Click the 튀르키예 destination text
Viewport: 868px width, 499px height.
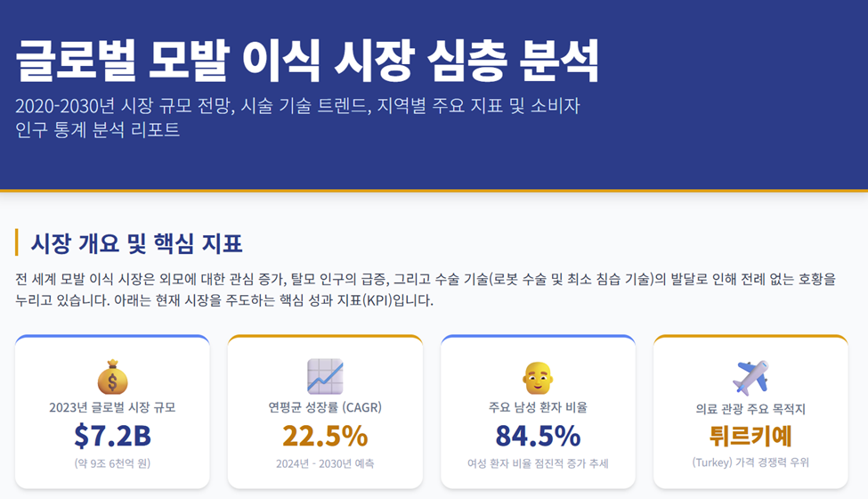tap(750, 436)
